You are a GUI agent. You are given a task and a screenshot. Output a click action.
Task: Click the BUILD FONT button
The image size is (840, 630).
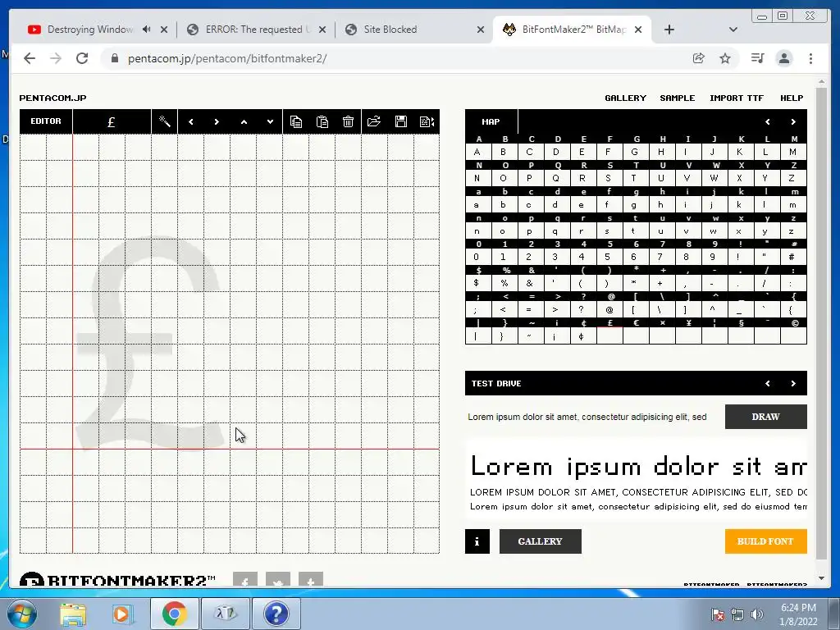(x=765, y=541)
